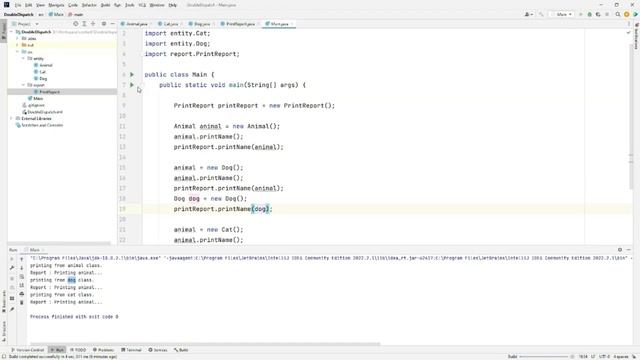Image resolution: width=640 pixels, height=360 pixels.
Task: Toggle the Structure side tool window
Action: (4, 331)
